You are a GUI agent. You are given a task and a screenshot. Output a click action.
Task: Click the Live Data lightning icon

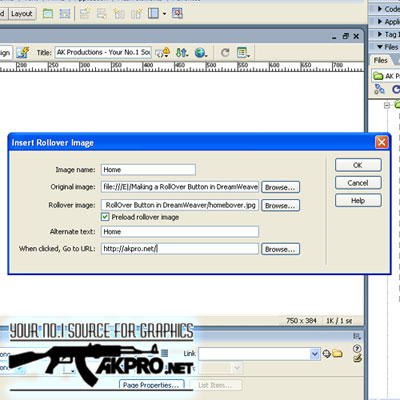[23, 52]
